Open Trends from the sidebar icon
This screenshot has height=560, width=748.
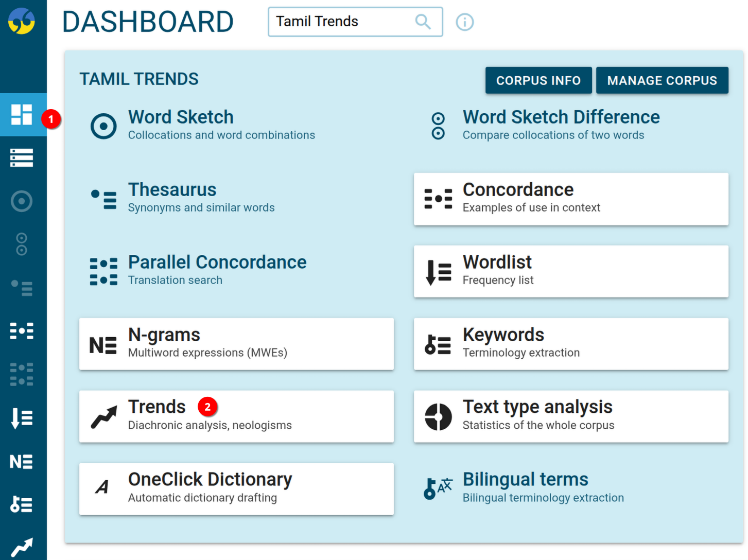(x=22, y=548)
